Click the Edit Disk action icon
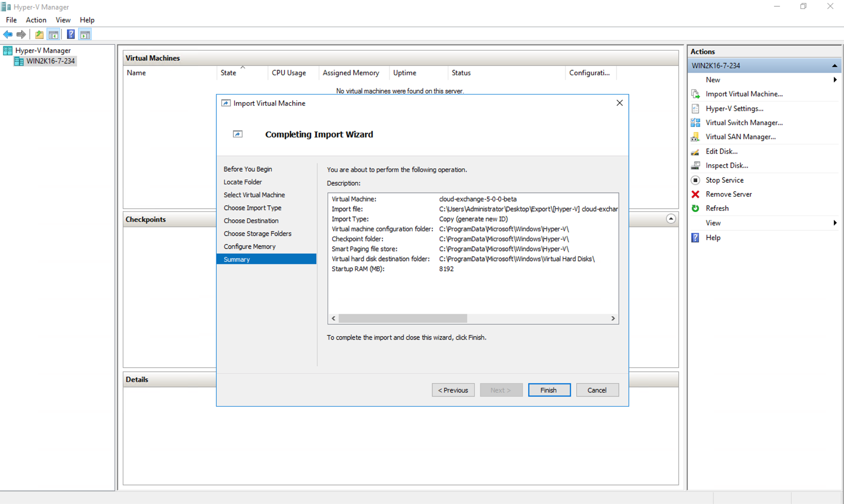 (x=696, y=151)
